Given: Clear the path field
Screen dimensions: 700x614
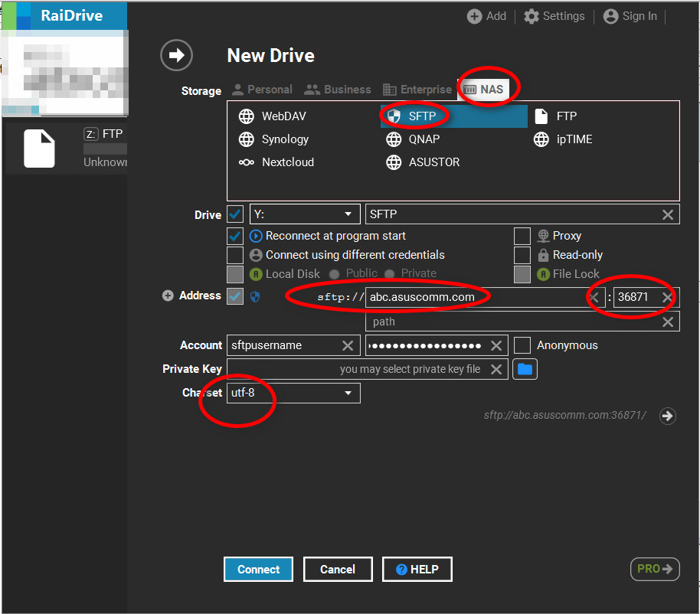Looking at the screenshot, I should (667, 322).
